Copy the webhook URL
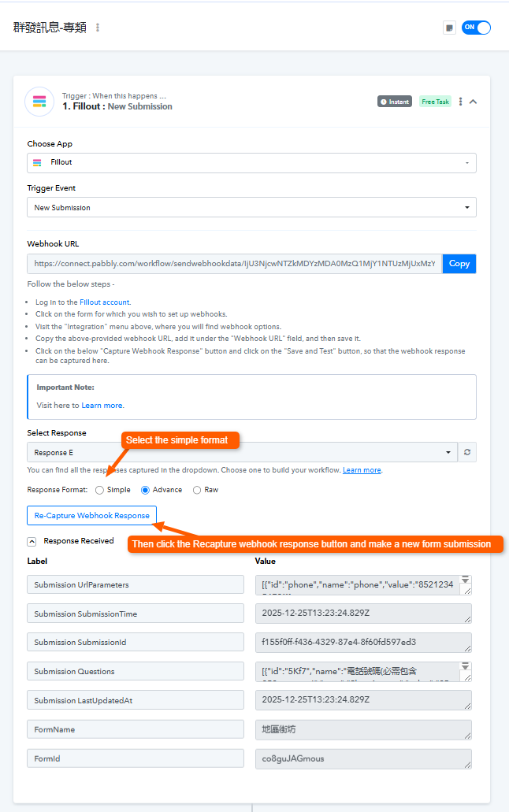 tap(459, 264)
